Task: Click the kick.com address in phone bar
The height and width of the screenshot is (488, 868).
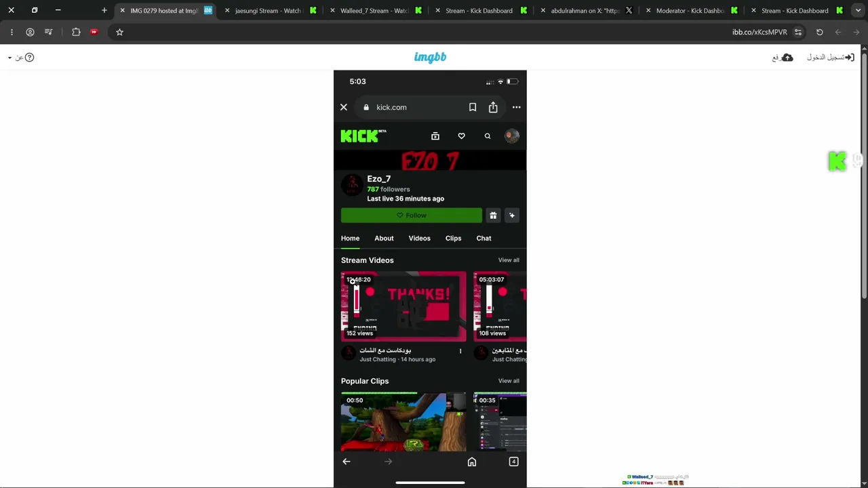Action: pyautogui.click(x=391, y=107)
